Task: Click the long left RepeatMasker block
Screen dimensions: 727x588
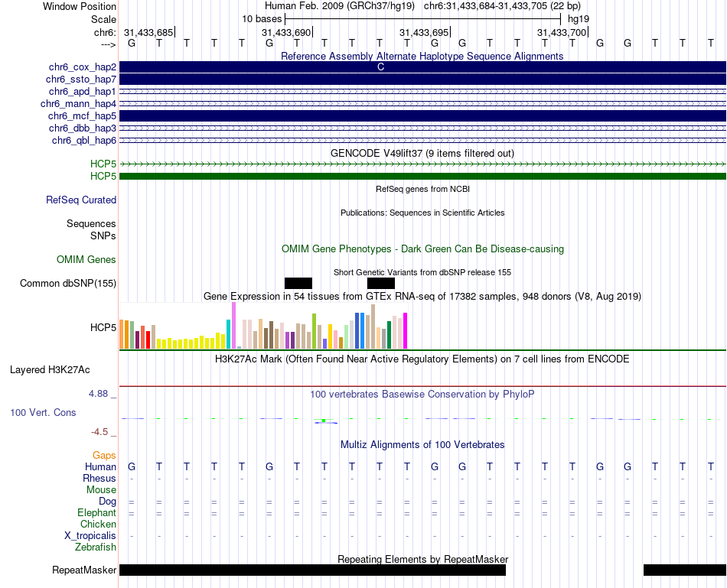Action: [312, 570]
